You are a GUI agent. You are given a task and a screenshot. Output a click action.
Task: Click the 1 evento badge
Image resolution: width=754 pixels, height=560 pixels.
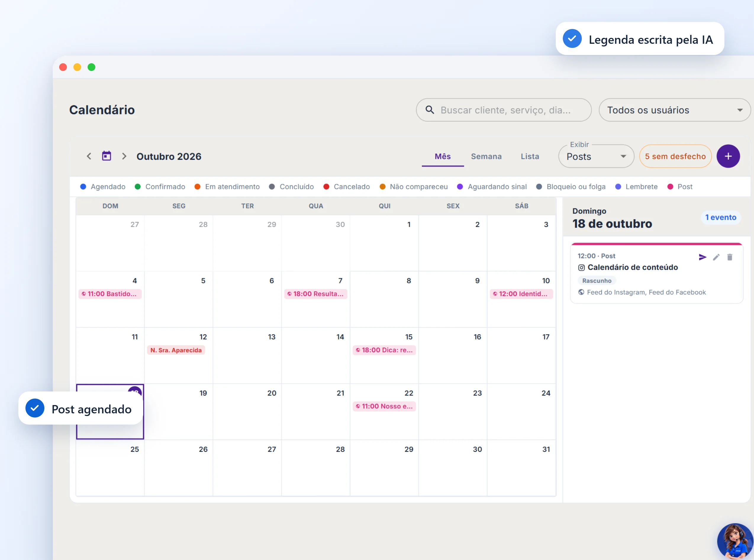[x=721, y=217]
